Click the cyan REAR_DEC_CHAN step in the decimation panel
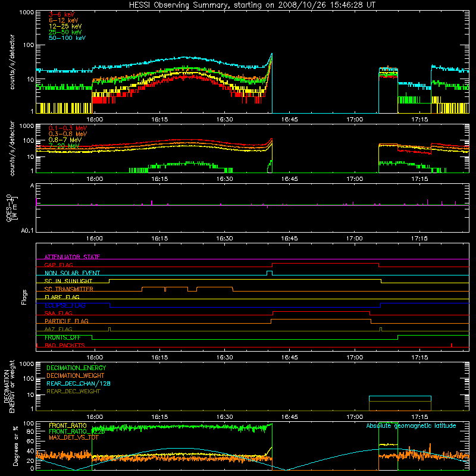Image resolution: width=476 pixels, height=476 pixels. [400, 396]
